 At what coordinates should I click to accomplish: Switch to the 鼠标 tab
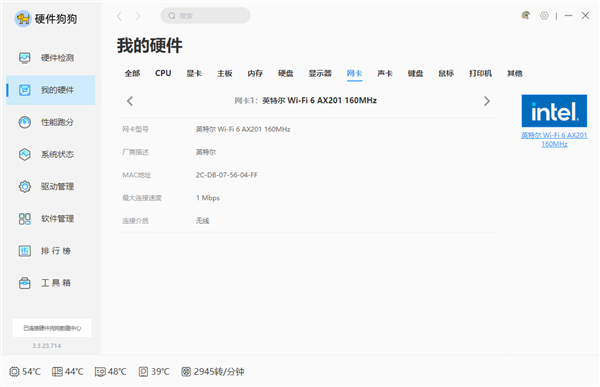pos(446,73)
